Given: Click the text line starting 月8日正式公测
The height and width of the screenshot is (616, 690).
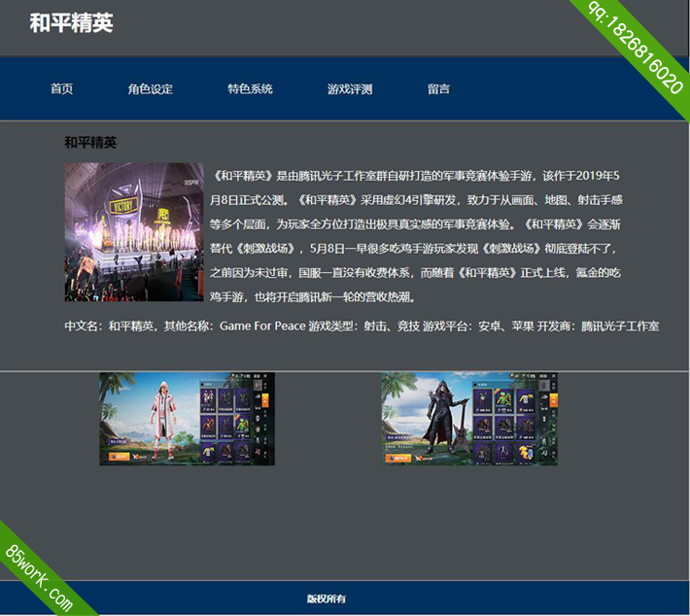Looking at the screenshot, I should click(416, 200).
